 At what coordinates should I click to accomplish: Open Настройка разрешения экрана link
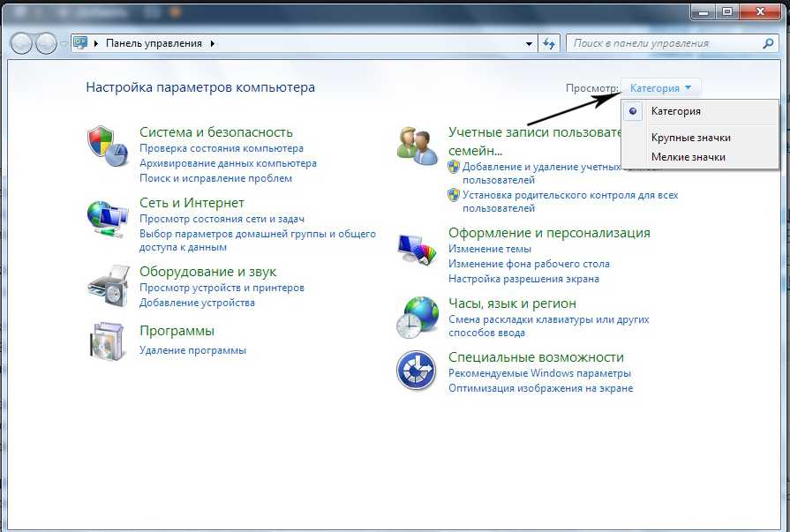[x=523, y=279]
